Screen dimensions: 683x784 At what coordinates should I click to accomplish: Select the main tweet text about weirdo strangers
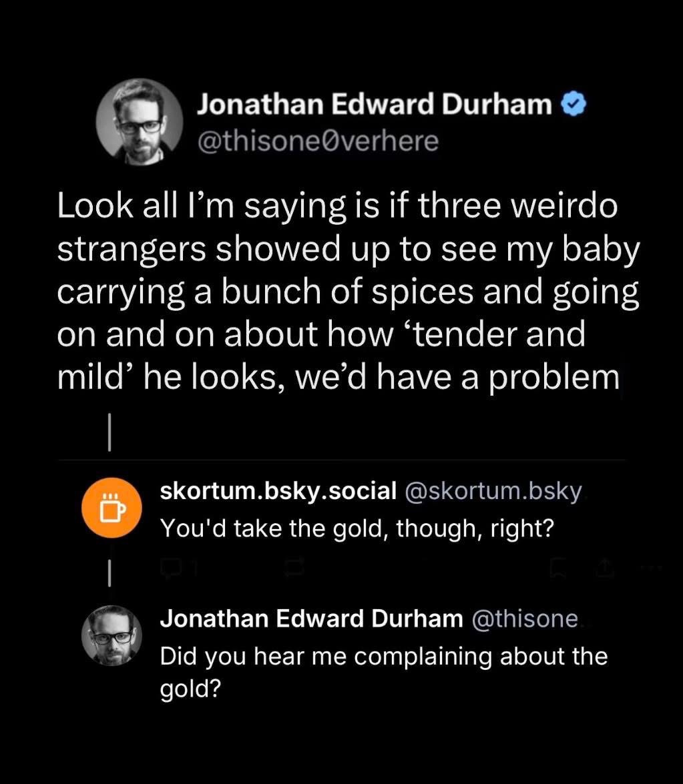(x=347, y=294)
